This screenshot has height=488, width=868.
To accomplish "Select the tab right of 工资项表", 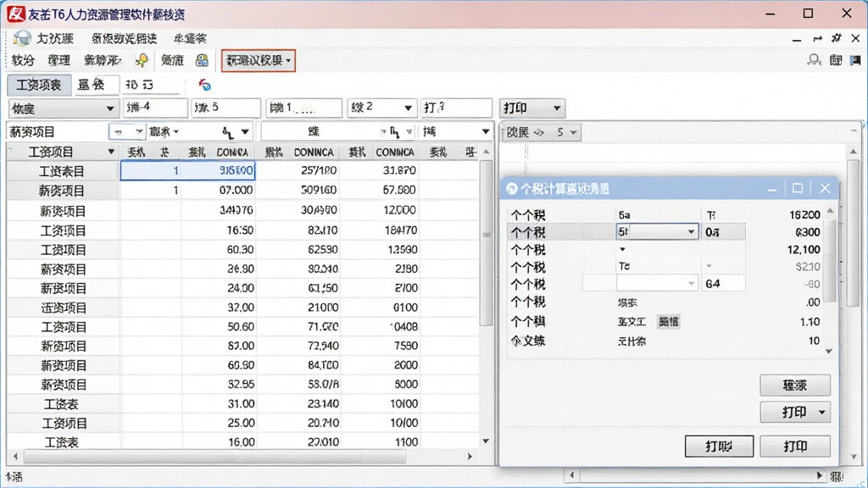I will (97, 85).
